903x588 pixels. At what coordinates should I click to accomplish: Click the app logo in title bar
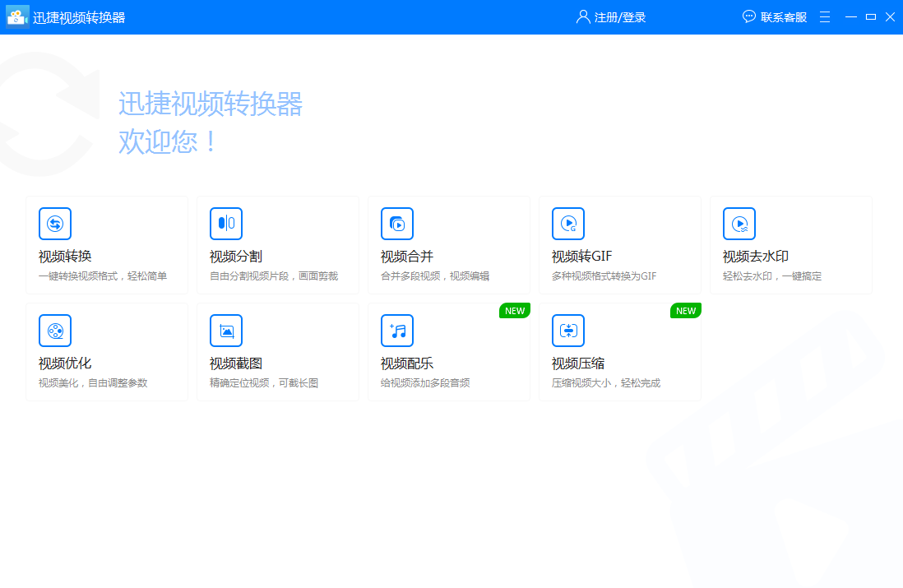coord(17,16)
